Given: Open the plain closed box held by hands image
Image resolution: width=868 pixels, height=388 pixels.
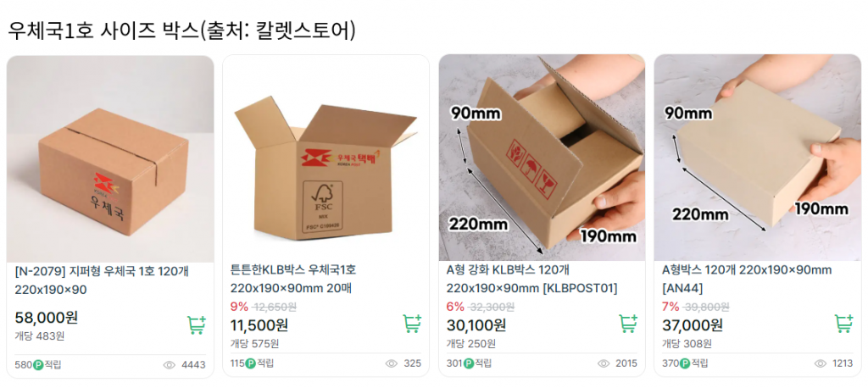Looking at the screenshot, I should pos(757,158).
